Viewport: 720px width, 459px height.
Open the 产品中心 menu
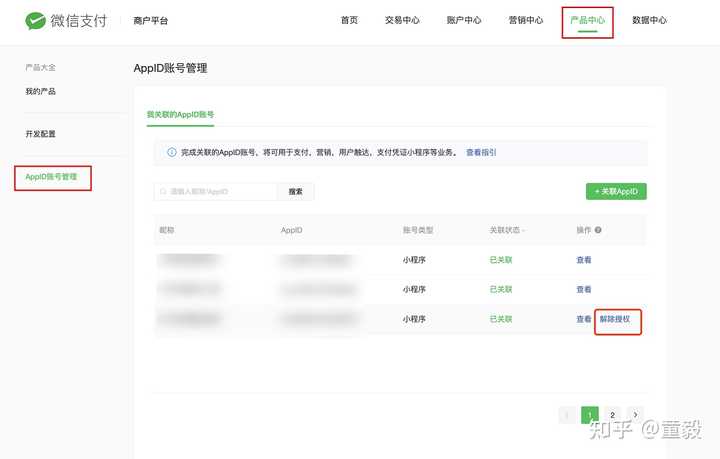coord(587,20)
